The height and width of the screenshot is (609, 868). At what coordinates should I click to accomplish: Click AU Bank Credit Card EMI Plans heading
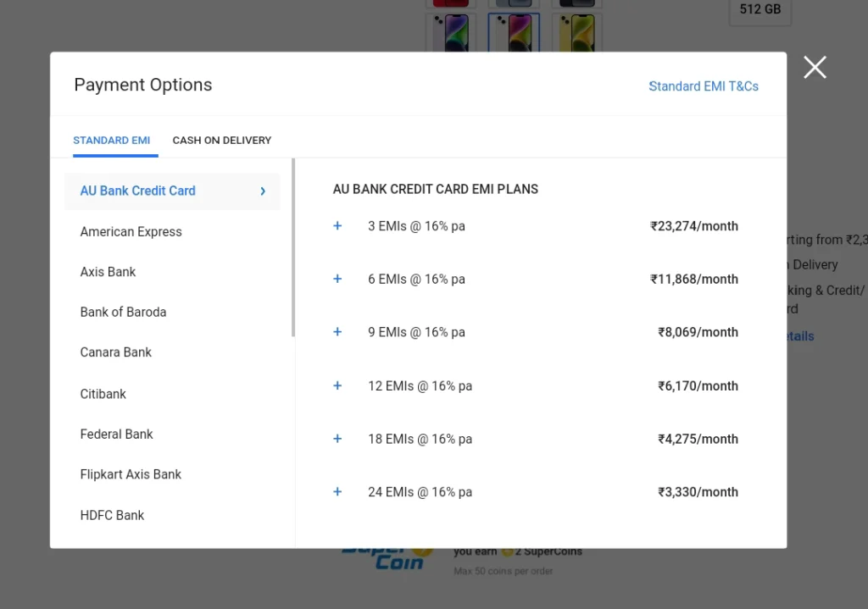435,189
